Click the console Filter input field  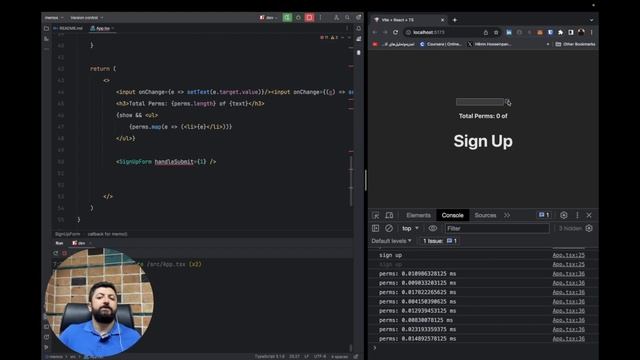click(497, 229)
